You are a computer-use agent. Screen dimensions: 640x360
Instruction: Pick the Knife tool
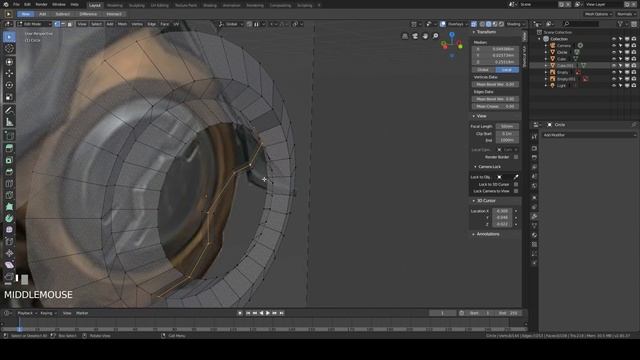9,195
